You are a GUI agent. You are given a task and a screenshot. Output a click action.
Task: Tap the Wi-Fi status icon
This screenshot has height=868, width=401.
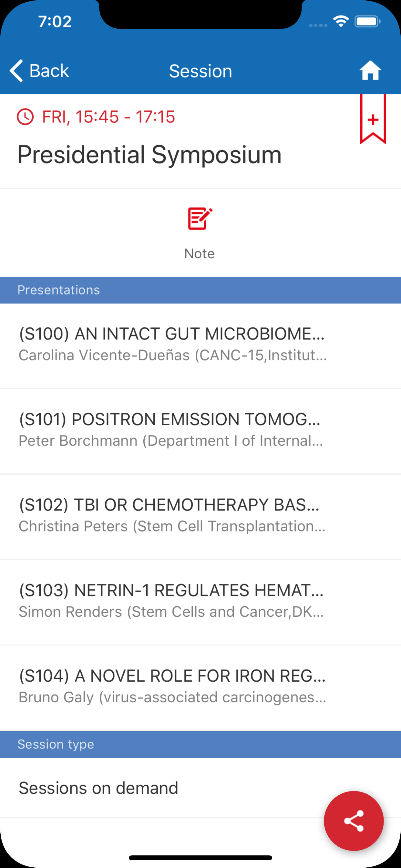[341, 22]
